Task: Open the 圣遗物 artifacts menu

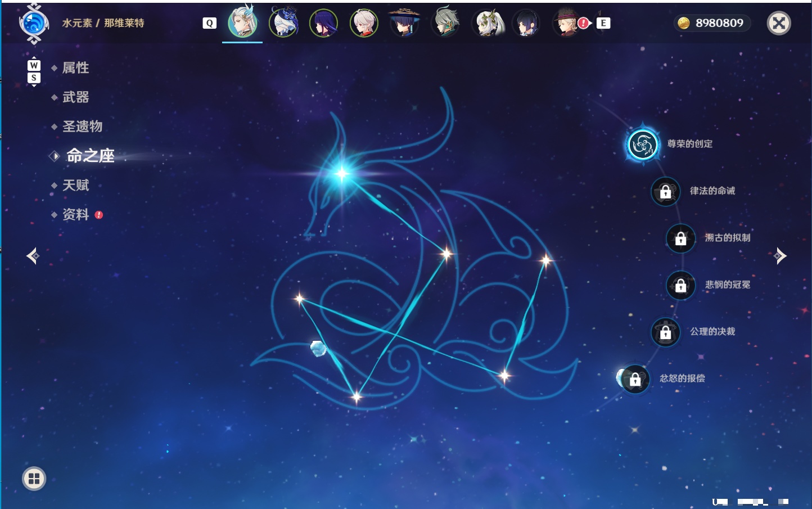Action: (82, 127)
